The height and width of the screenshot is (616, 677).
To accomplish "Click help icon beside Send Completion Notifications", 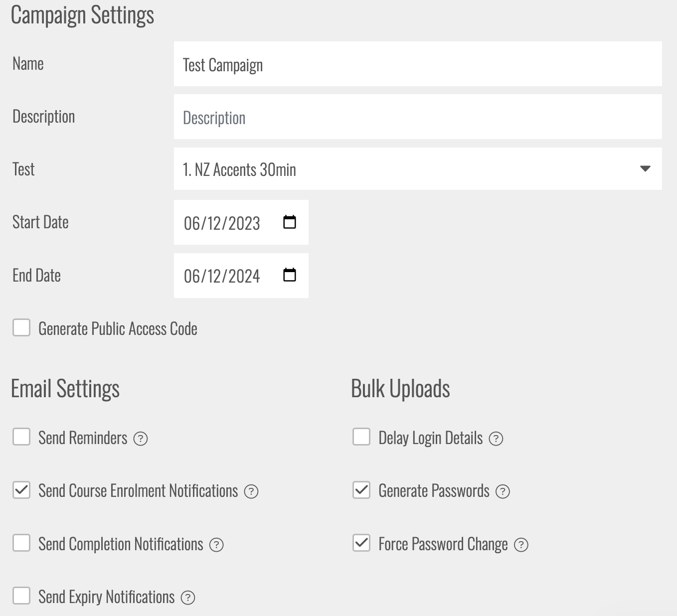I will 216,545.
